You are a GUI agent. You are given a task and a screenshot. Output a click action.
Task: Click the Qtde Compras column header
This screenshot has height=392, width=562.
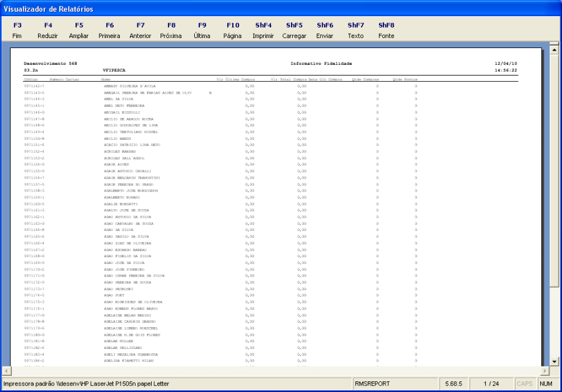pos(365,79)
